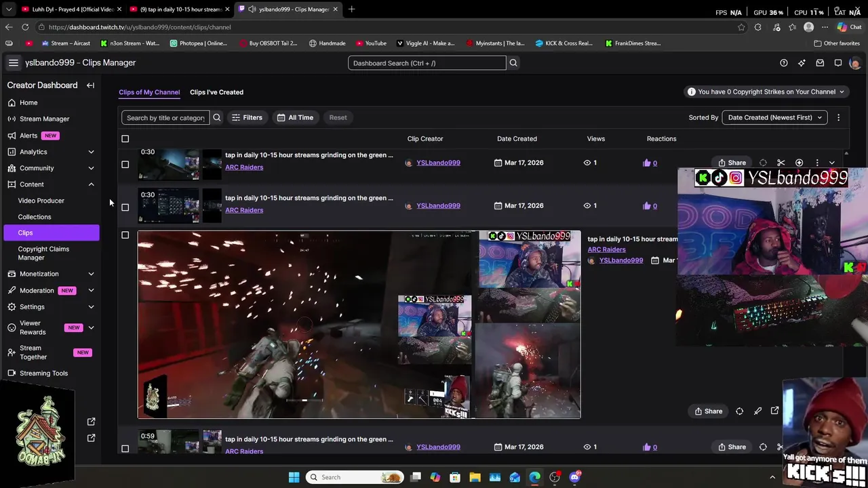Switch to Clips I've Created tab
This screenshot has height=488, width=868.
pos(216,92)
